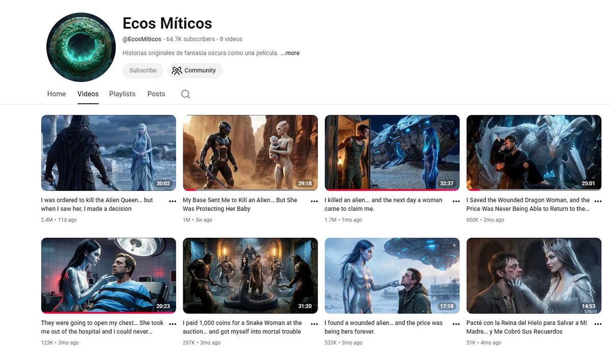The width and height of the screenshot is (611, 364).
Task: Play the 17:18 snowy alien thumbnail
Action: [x=392, y=275]
